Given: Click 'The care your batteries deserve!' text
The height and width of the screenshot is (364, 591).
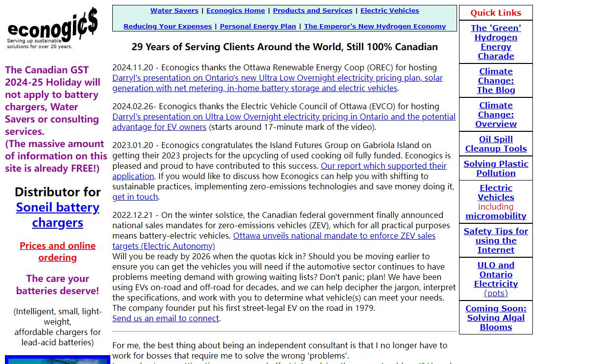Looking at the screenshot, I should tap(58, 285).
